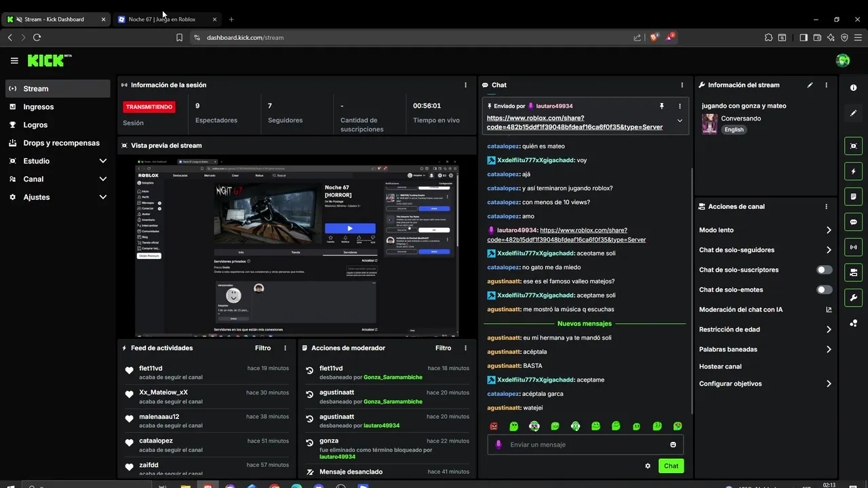The height and width of the screenshot is (488, 868).
Task: Click Gonza_Saramambiche moderator name for flet11vd
Action: click(x=393, y=378)
